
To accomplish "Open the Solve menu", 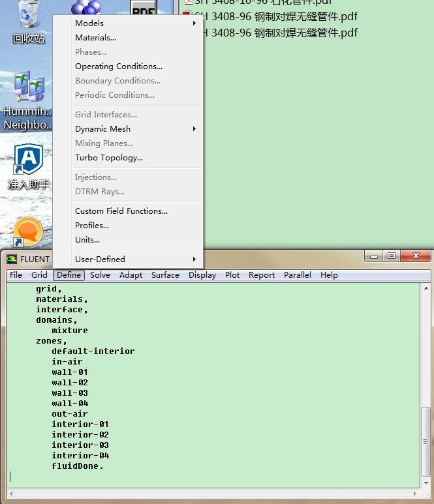I will tap(100, 275).
